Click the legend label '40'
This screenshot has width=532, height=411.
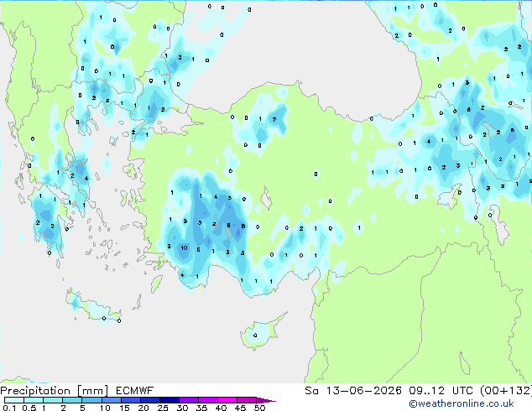(221, 408)
